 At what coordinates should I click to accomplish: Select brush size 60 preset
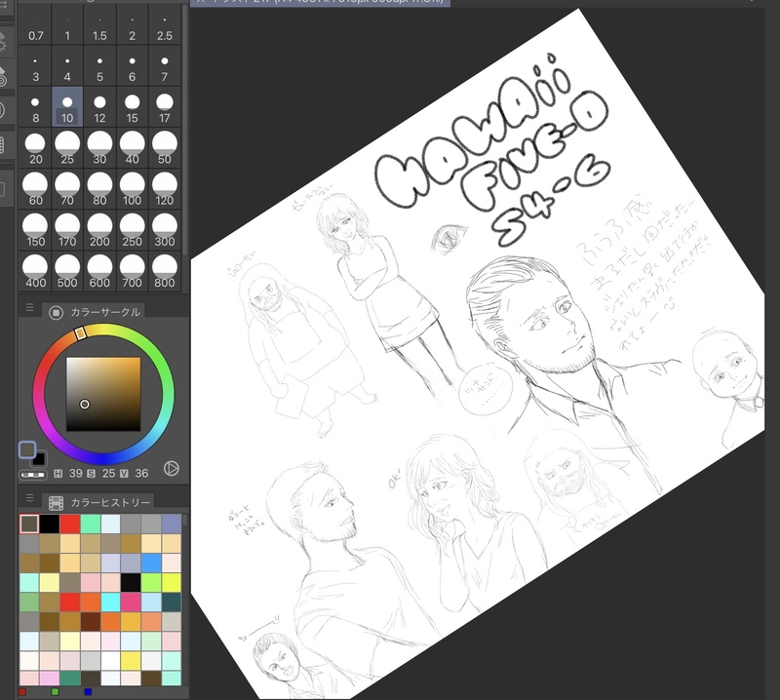(x=35, y=190)
